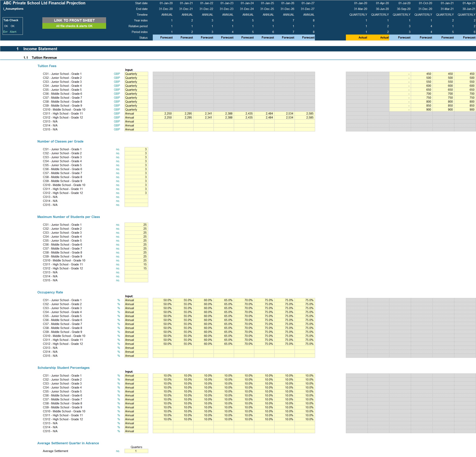The image size is (476, 457).
Task: Click the annual Forecast status cell for 01-Jan-20
Action: point(163,38)
